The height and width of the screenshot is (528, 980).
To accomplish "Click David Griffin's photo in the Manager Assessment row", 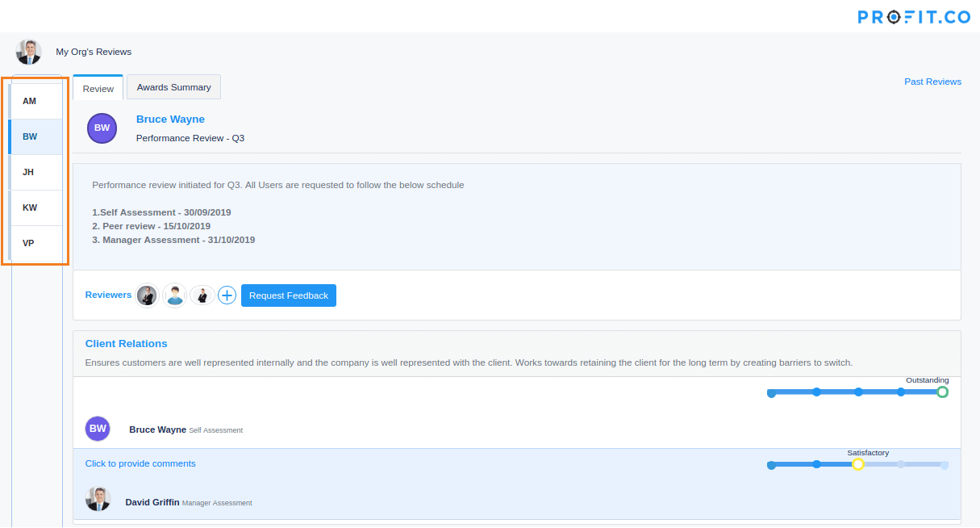I will click(98, 499).
